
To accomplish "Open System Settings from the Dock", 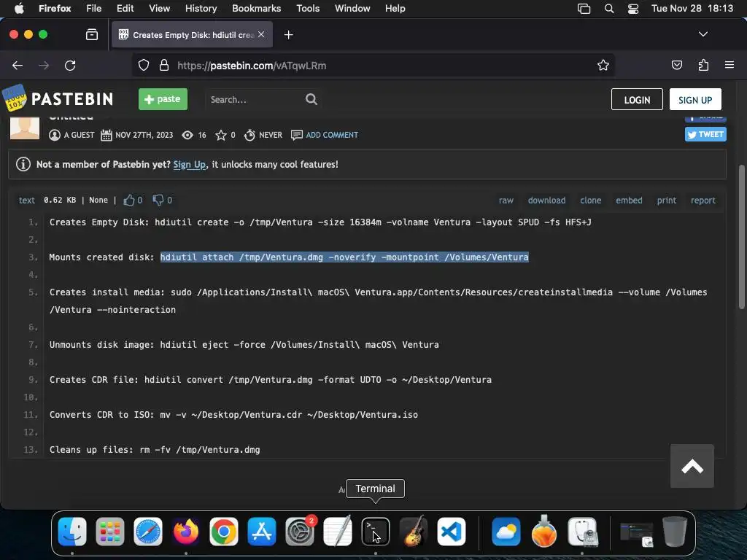I will tap(300, 532).
